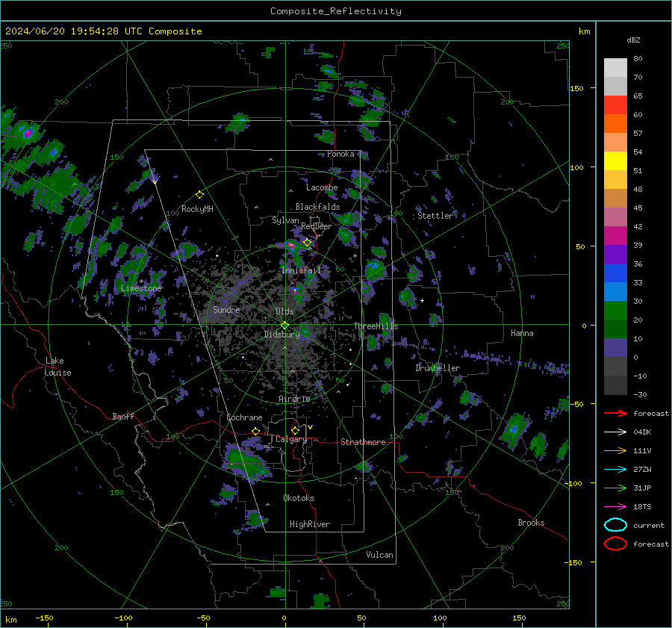Image resolution: width=672 pixels, height=628 pixels.
Task: Click the yellow diamond radar site at Didsbury
Action: click(285, 326)
